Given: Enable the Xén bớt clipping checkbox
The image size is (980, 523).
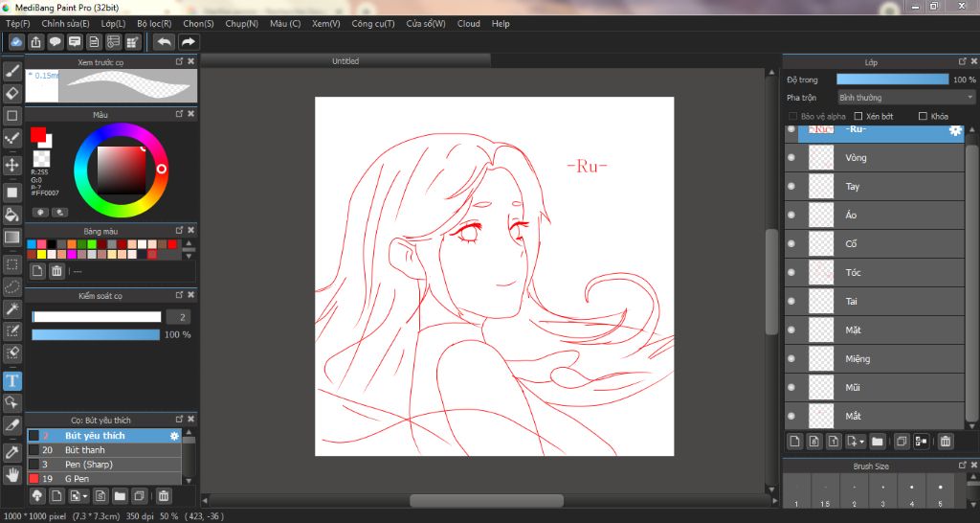Looking at the screenshot, I should click(858, 117).
